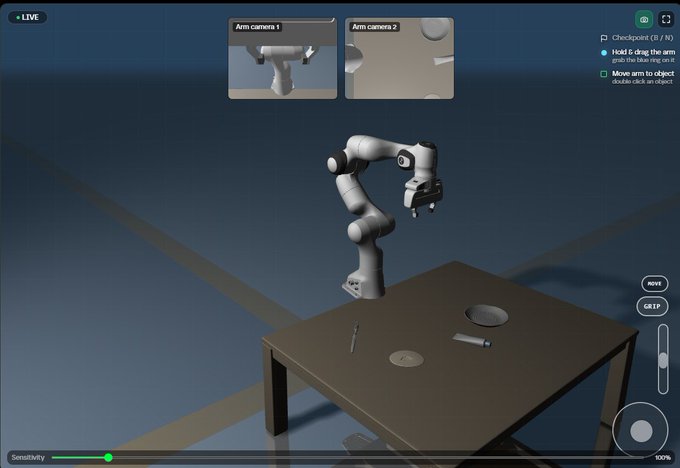Click the camera screenshot icon
Image resolution: width=680 pixels, height=468 pixels.
644,20
